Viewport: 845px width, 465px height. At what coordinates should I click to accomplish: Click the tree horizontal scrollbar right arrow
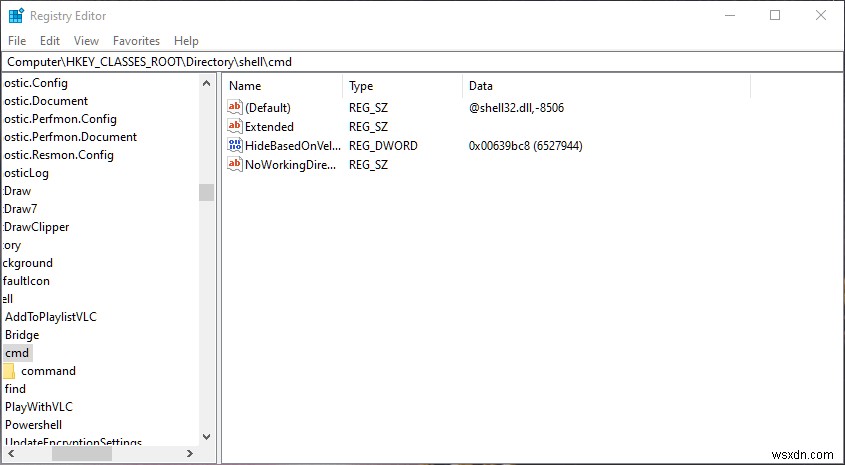pos(190,454)
